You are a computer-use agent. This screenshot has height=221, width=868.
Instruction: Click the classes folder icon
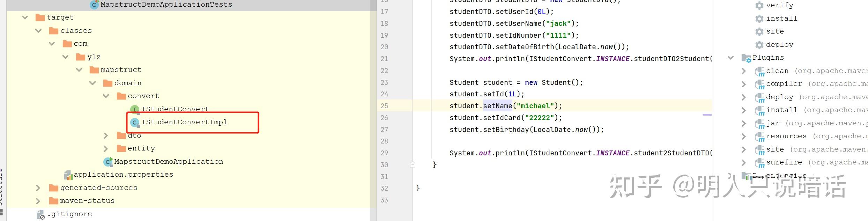coord(54,31)
